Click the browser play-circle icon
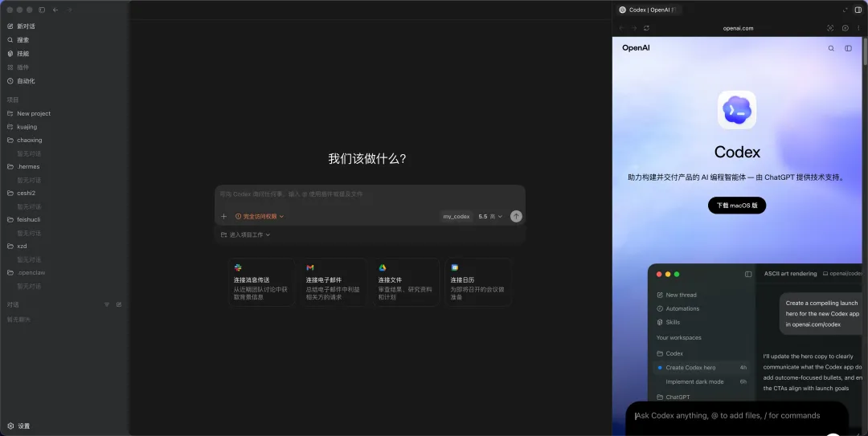Image resolution: width=868 pixels, height=436 pixels. point(845,28)
